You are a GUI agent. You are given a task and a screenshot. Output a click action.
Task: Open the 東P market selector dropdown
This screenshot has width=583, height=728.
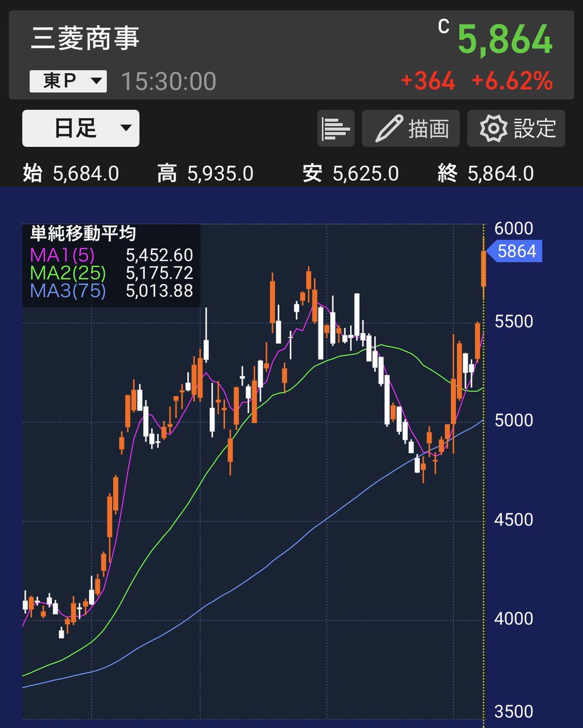(x=68, y=81)
